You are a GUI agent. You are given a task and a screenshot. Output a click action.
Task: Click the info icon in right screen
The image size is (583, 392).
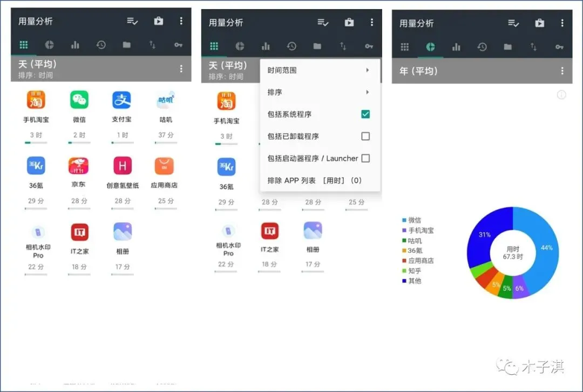point(561,95)
